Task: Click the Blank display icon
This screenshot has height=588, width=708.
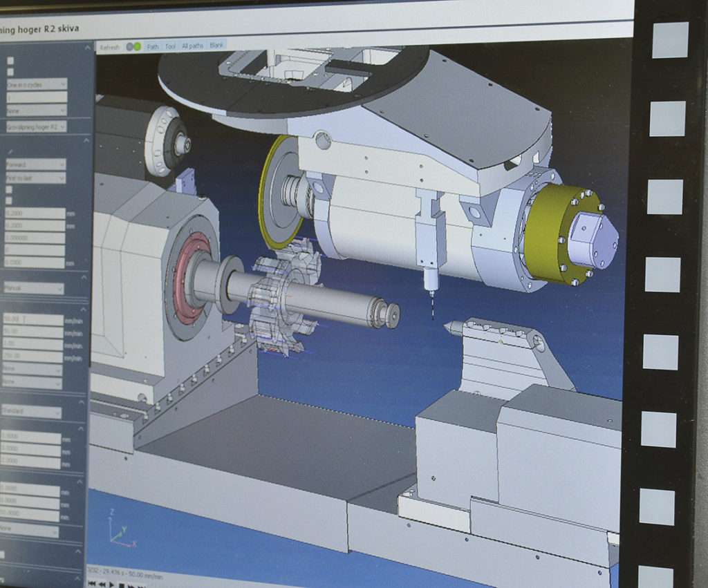Action: pos(216,46)
